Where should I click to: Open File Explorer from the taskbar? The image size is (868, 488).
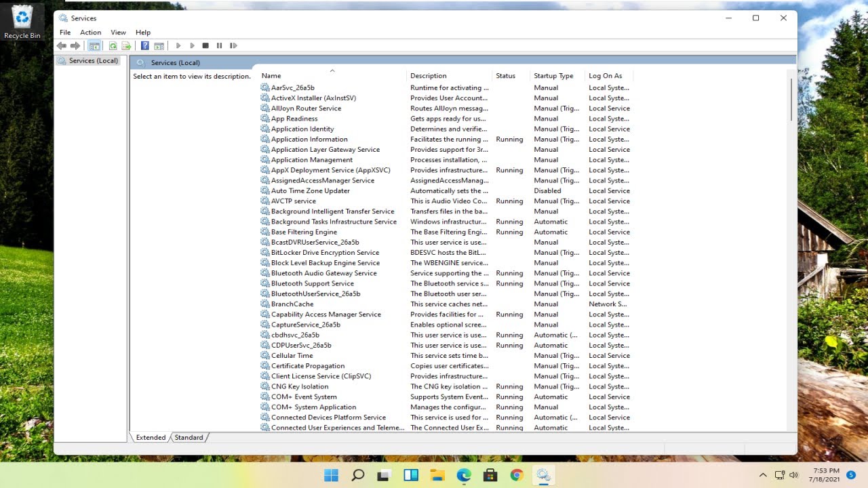[x=437, y=475]
